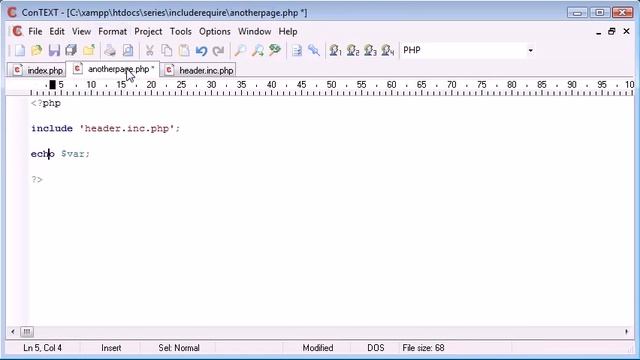Click the Copy icon
Screen dimensions: 640x360
(167, 50)
